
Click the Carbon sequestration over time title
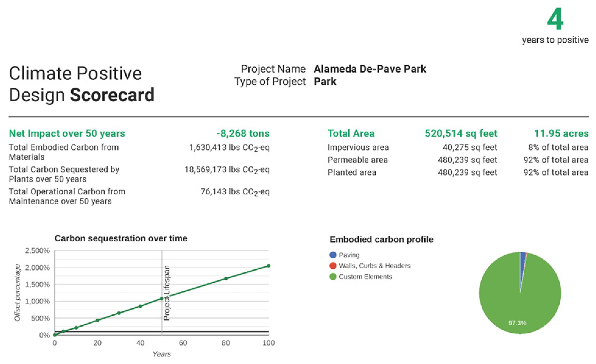121,238
